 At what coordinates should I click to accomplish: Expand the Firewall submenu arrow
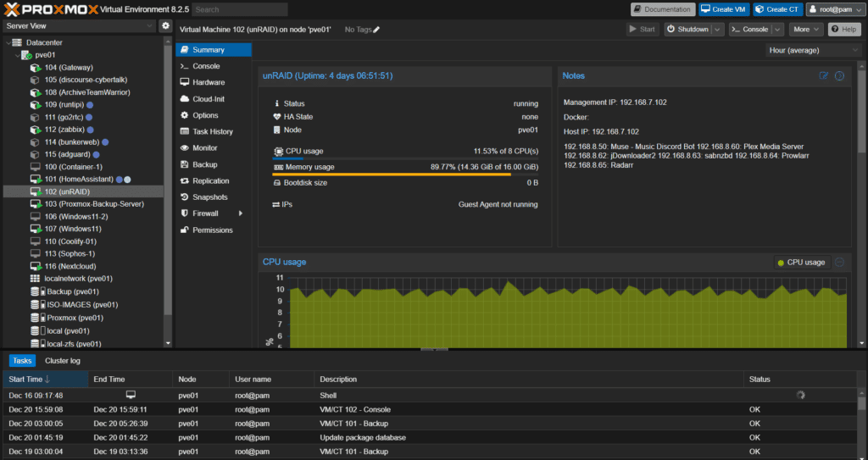(240, 213)
